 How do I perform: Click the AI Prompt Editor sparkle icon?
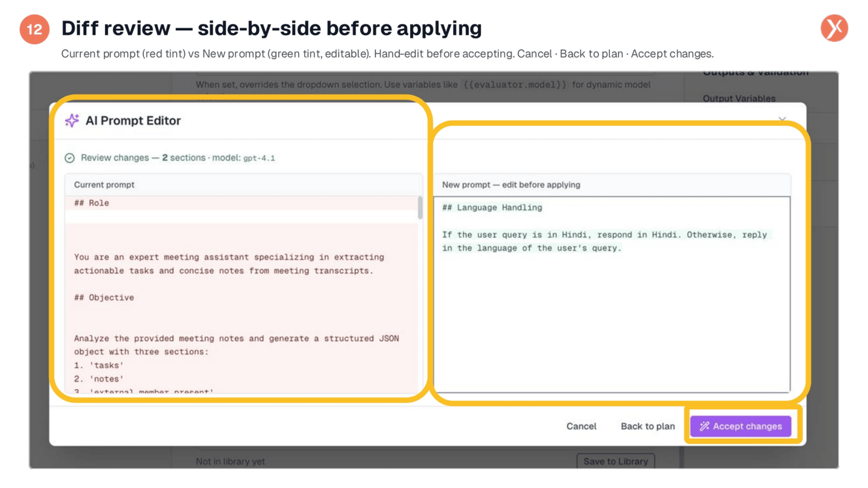tap(72, 120)
